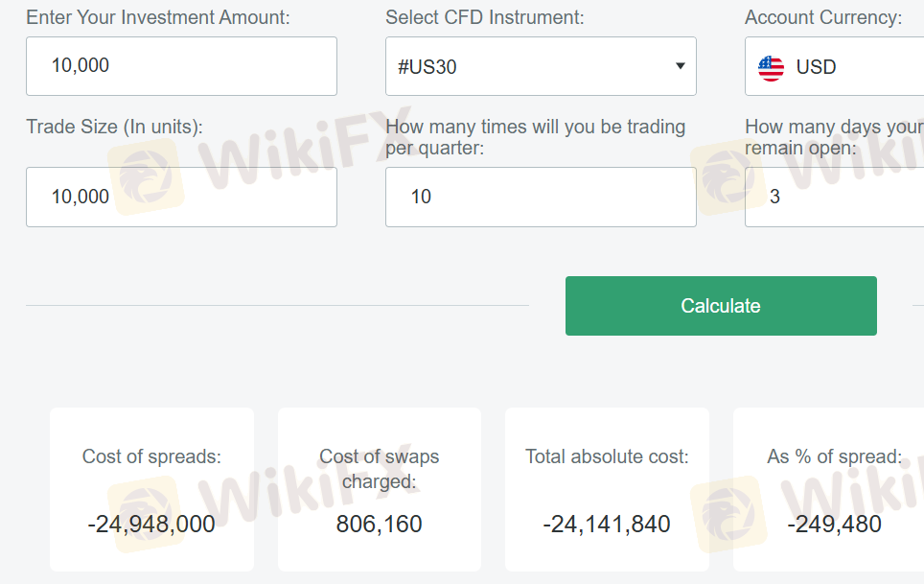Click the -24,141,840 total cost value

(607, 524)
